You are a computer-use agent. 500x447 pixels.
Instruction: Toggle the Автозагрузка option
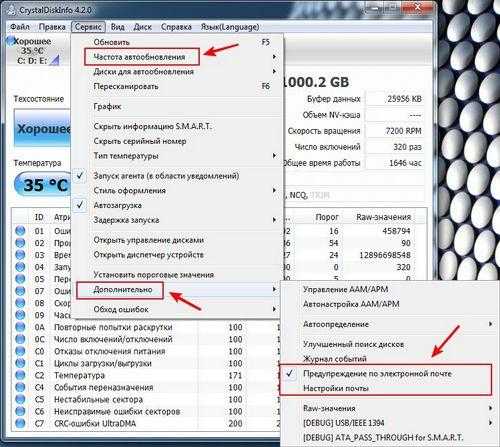click(177, 205)
